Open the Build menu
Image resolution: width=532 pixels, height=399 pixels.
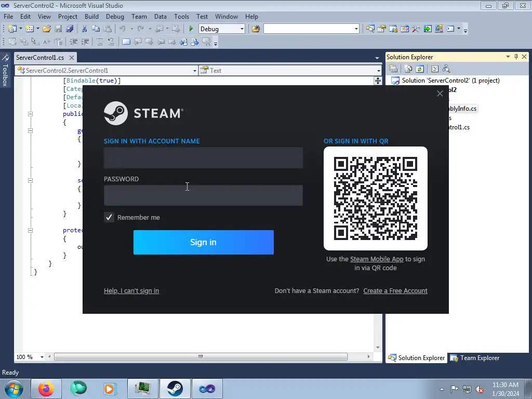coord(91,16)
